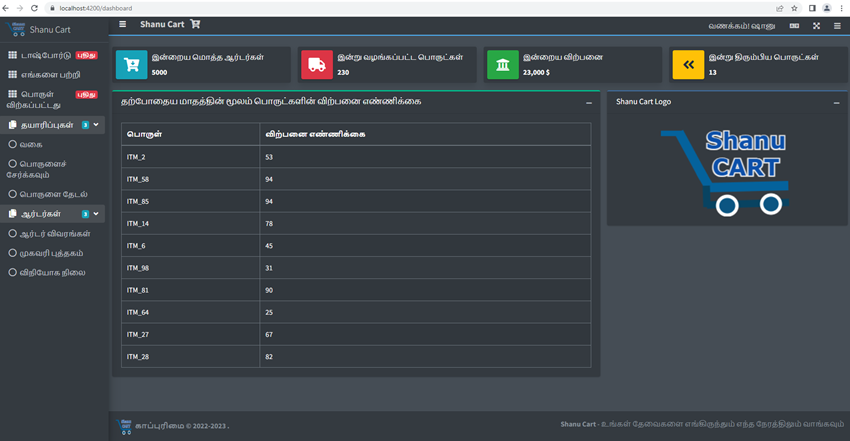Click the ITM_85 table cell
The width and height of the screenshot is (850, 441).
(190, 201)
